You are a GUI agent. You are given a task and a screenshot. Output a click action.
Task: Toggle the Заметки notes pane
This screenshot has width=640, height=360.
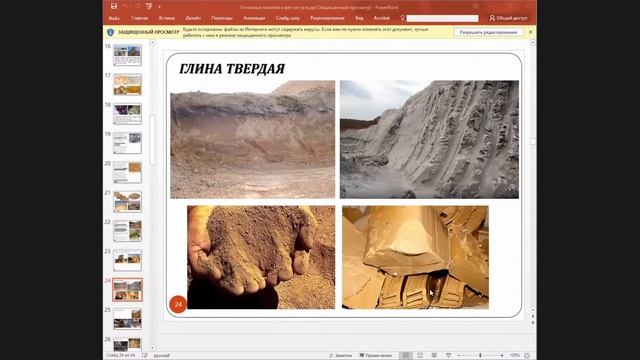pos(340,356)
